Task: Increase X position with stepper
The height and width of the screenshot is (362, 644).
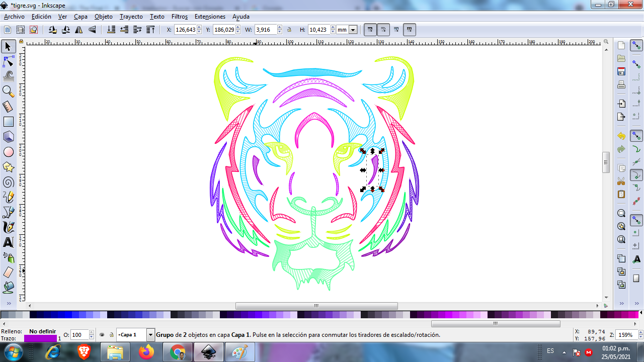Action: click(x=199, y=28)
